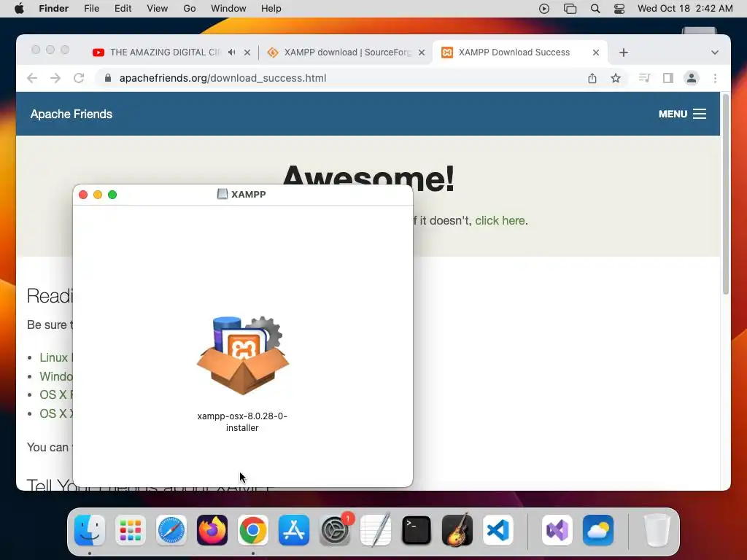
Task: Click the Apache Friends site title
Action: pos(71,114)
